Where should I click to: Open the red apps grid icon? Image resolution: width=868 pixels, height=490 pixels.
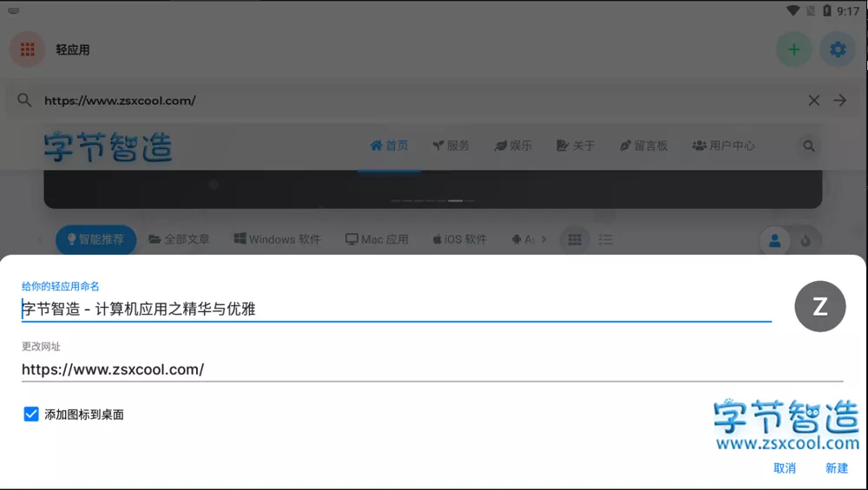click(x=27, y=49)
